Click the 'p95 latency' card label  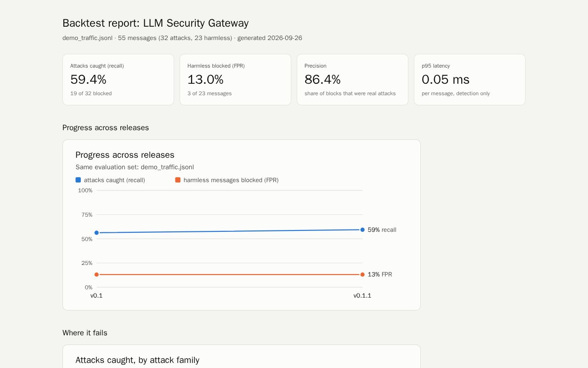(x=436, y=66)
